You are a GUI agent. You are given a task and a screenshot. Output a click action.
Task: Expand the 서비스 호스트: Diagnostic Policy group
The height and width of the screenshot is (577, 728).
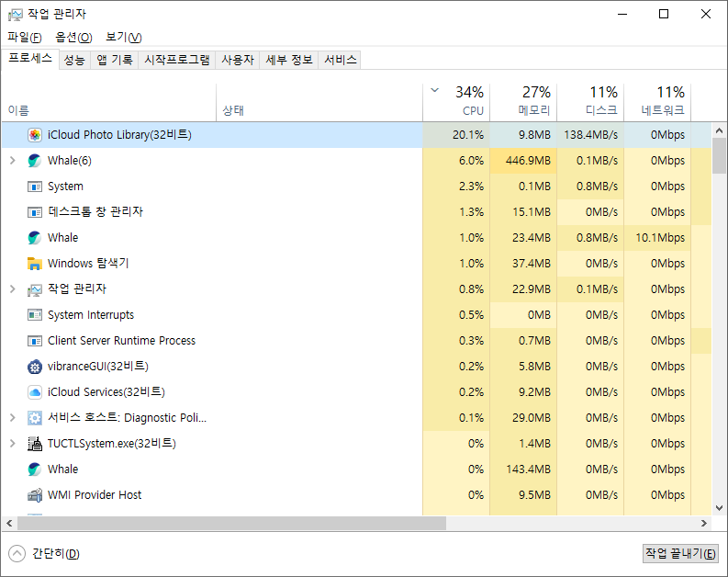coord(13,418)
